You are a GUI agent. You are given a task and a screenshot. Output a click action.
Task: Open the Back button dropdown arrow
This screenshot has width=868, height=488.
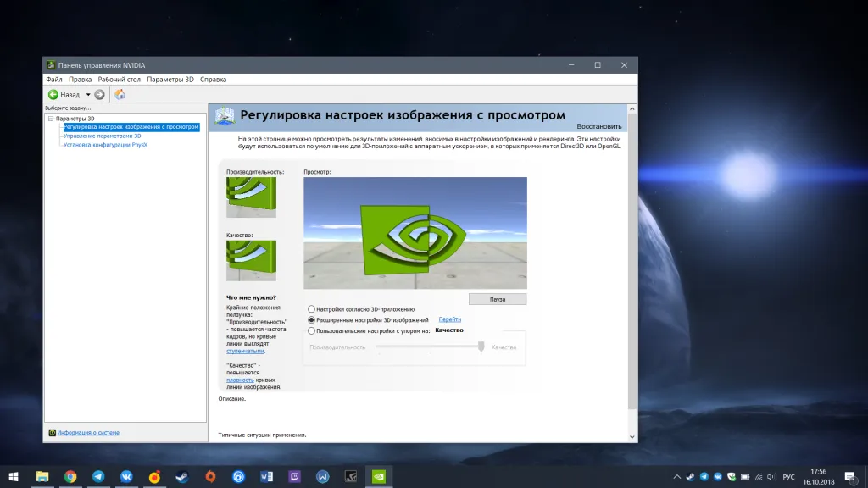[88, 94]
